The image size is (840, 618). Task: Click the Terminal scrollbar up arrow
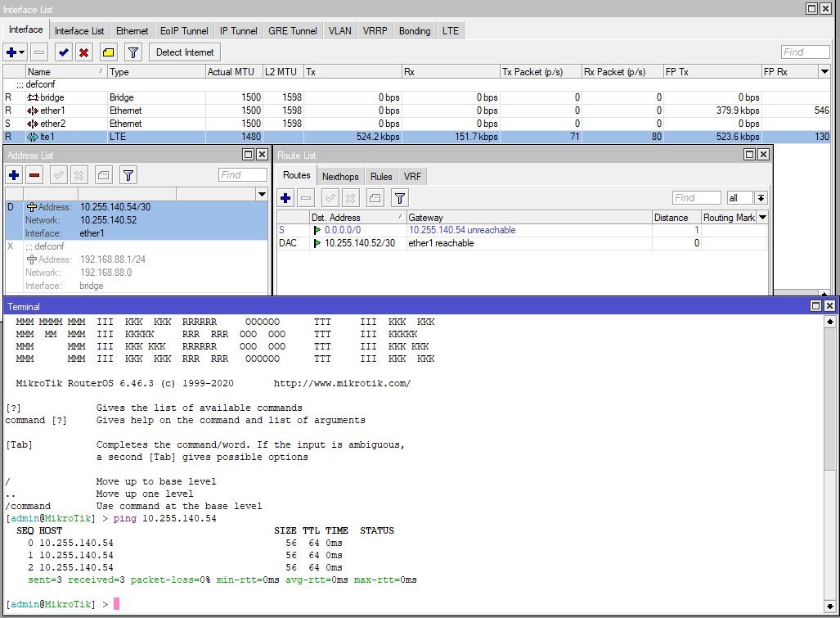[830, 322]
